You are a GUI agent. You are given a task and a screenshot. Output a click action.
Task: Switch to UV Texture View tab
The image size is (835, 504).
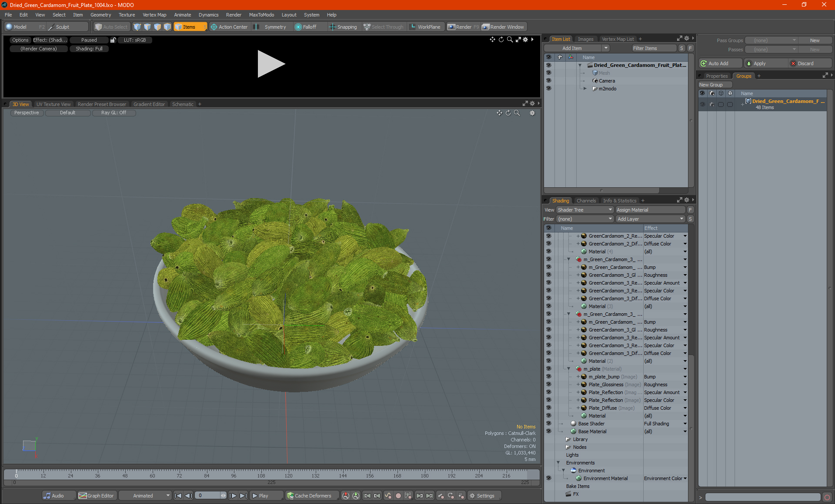53,104
